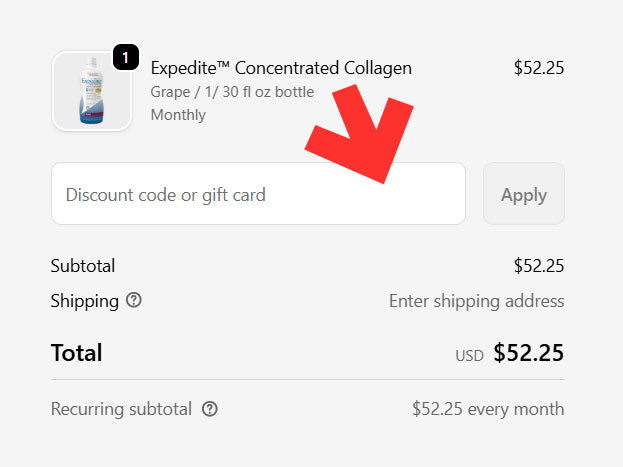Screen dimensions: 623x467
Task: Click the Enter shipping address text
Action: pyautogui.click(x=476, y=301)
